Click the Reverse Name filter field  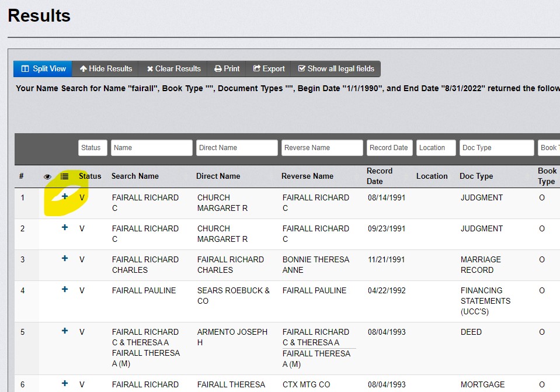(x=322, y=148)
